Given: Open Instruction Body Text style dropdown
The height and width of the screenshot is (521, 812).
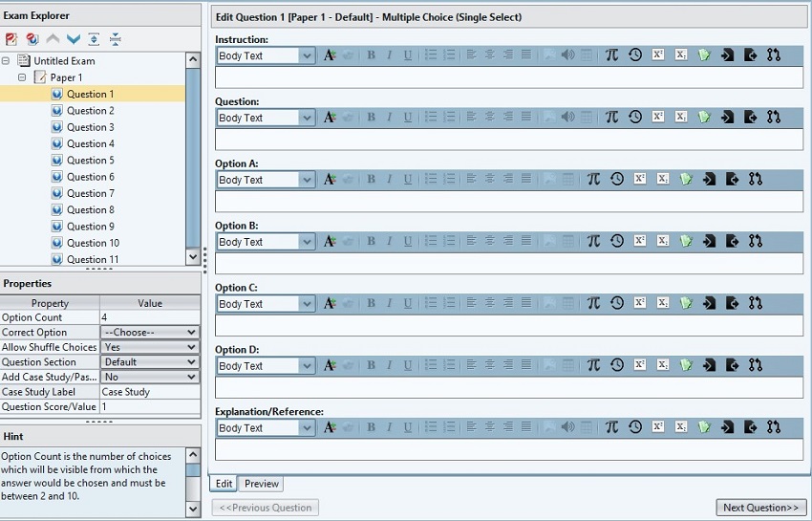Looking at the screenshot, I should [x=307, y=55].
